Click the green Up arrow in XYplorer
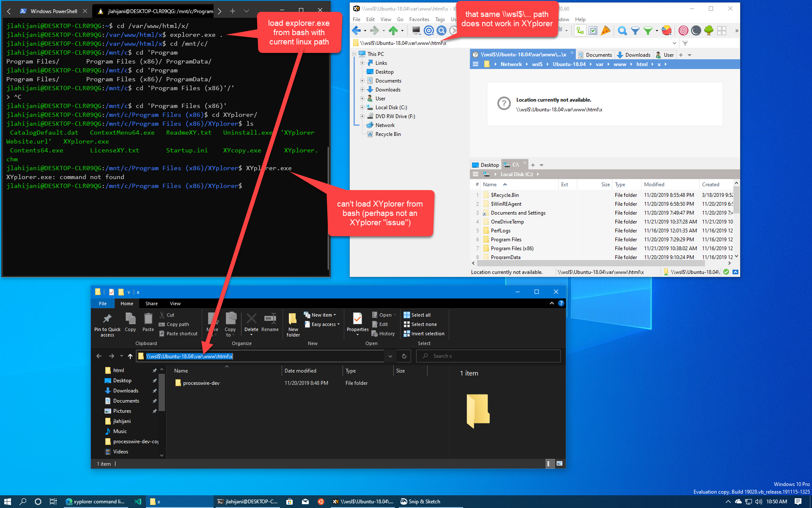Viewport: 812px width, 508px height. pos(393,30)
